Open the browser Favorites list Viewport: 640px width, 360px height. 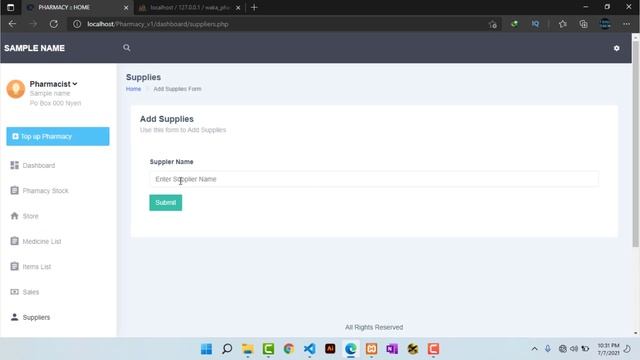(562, 24)
